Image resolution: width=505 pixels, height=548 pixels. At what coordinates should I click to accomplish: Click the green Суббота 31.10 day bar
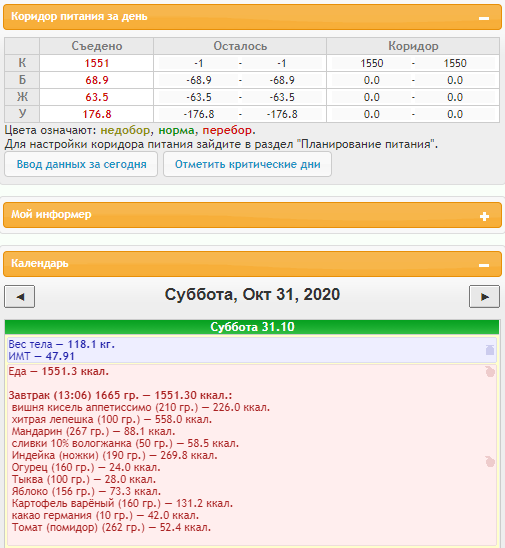point(252,327)
